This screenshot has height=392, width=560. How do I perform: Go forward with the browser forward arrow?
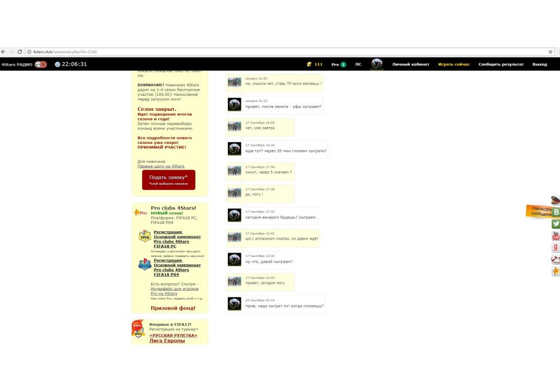(x=11, y=52)
